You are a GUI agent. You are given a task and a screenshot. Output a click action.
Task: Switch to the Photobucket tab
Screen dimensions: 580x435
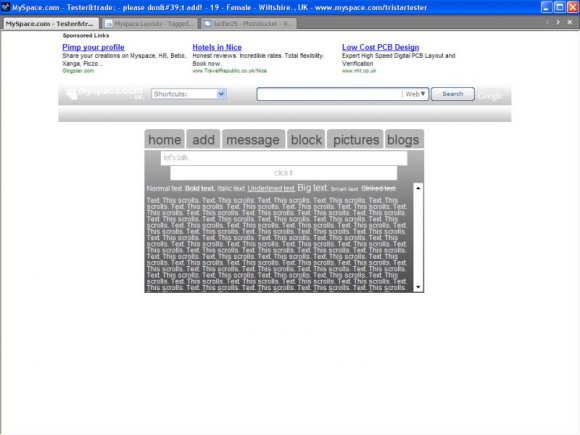(x=249, y=23)
